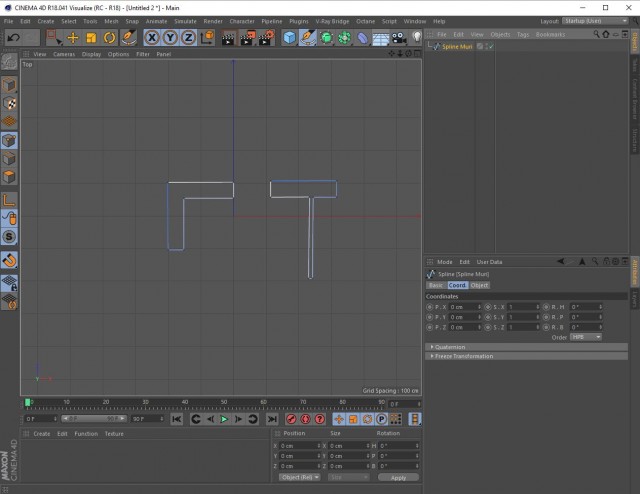Open the Layout Startup dropdown
The width and height of the screenshot is (640, 494).
(595, 21)
